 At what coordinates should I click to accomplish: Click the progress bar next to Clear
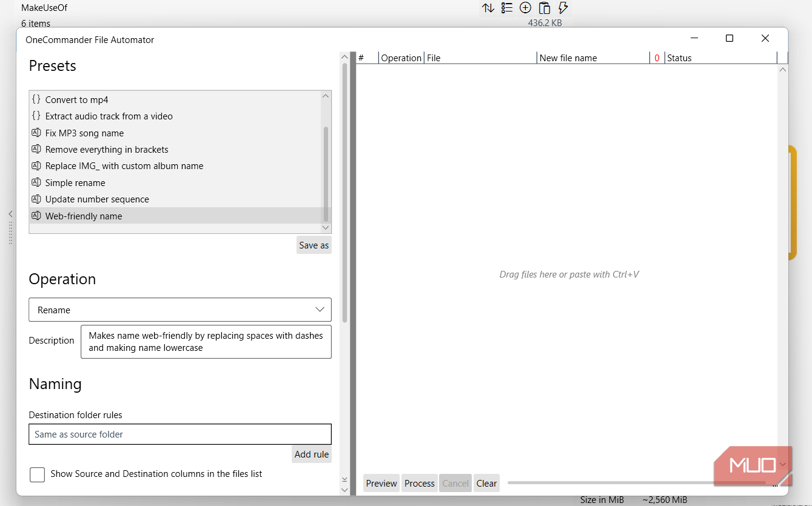coord(637,482)
